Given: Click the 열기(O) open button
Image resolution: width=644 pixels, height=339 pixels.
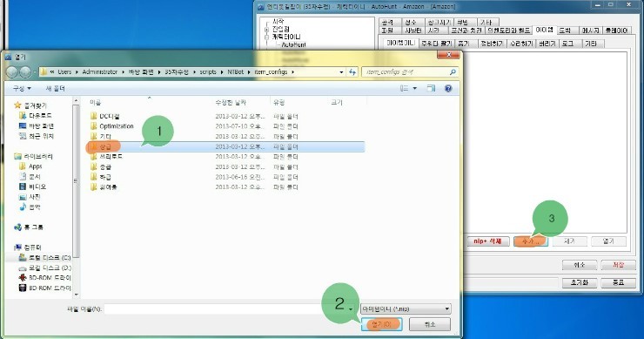Looking at the screenshot, I should [381, 324].
